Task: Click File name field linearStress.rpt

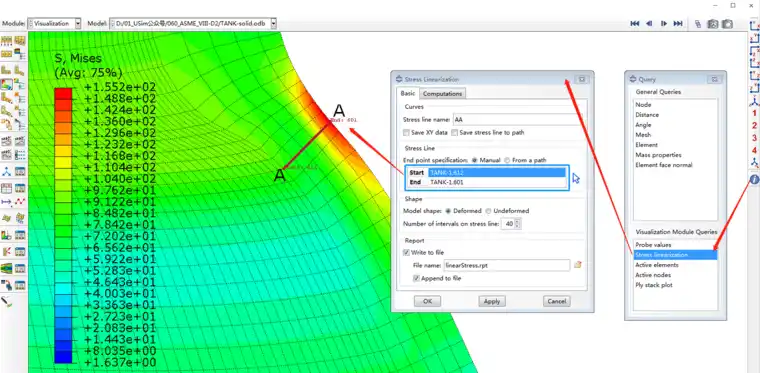Action: (507, 265)
